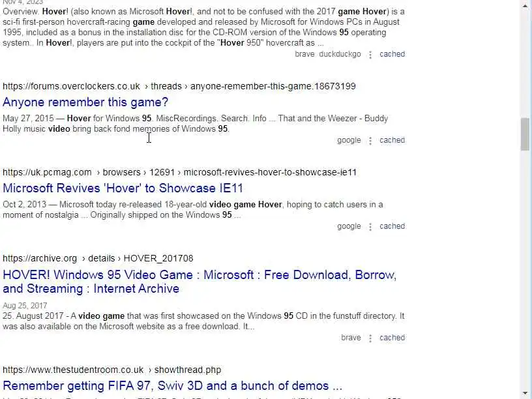Screen dimensions: 532x399
Task: Click the 'Aug 25, 2017' date text
Action: pos(25,306)
